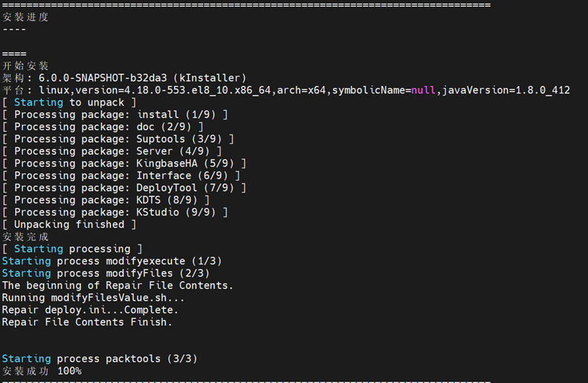
Task: Click the magenta 'null' value
Action: (423, 90)
